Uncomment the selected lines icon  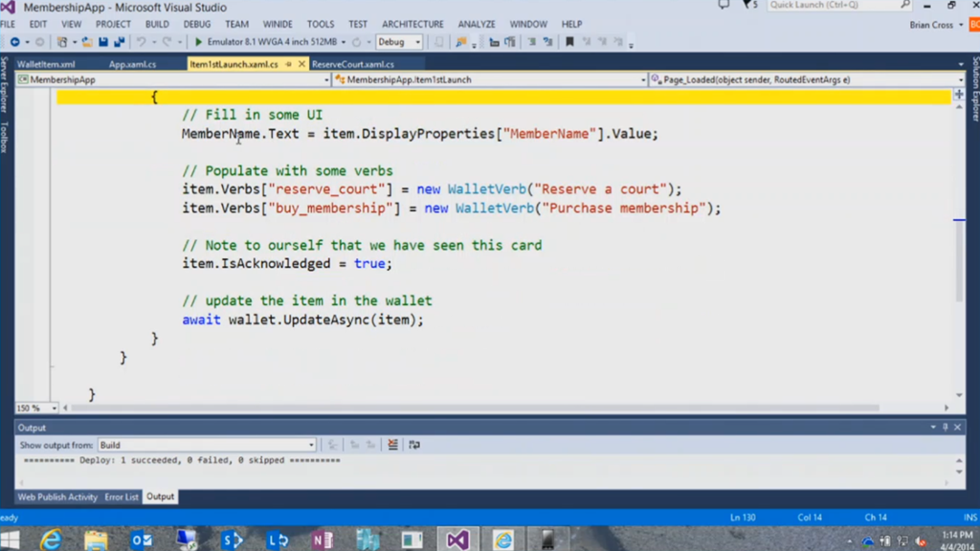tap(547, 42)
